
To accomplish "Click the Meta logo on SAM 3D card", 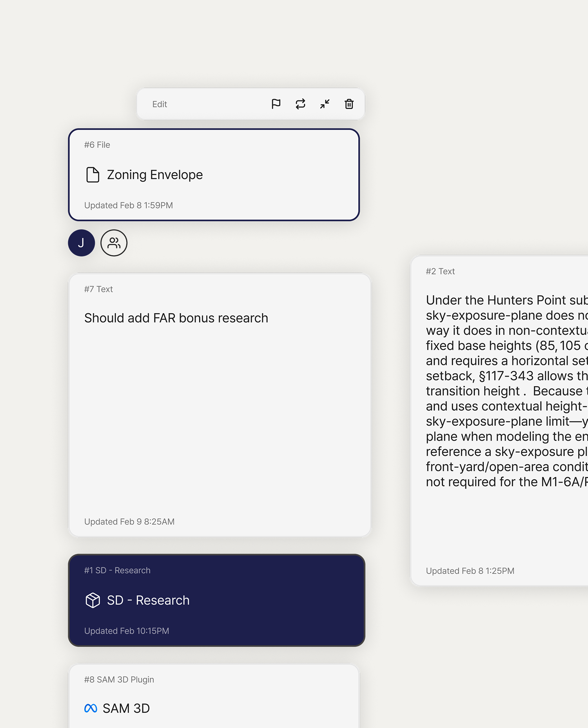I will click(x=91, y=708).
